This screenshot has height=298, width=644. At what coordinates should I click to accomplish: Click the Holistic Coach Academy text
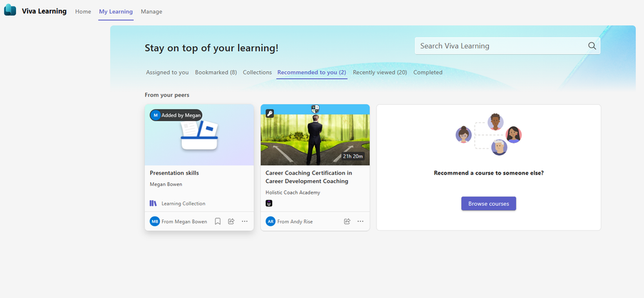coord(293,192)
